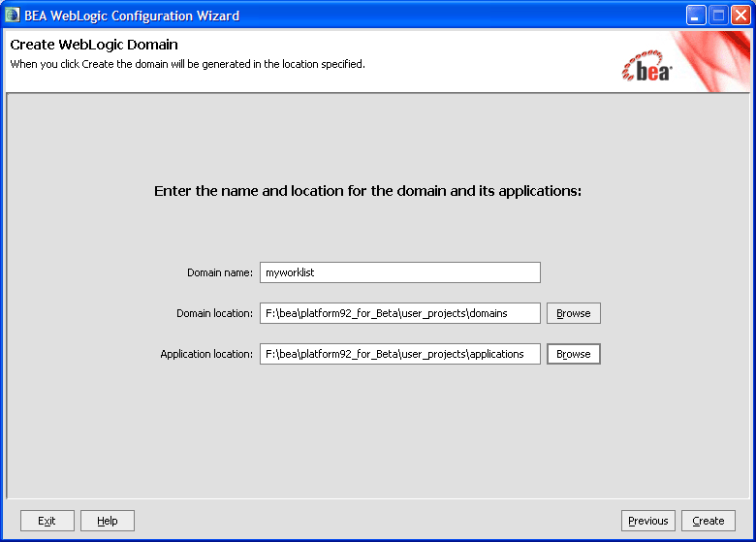Screen dimensions: 756x542
Task: Close the Configuration Wizard window
Action: [740, 16]
